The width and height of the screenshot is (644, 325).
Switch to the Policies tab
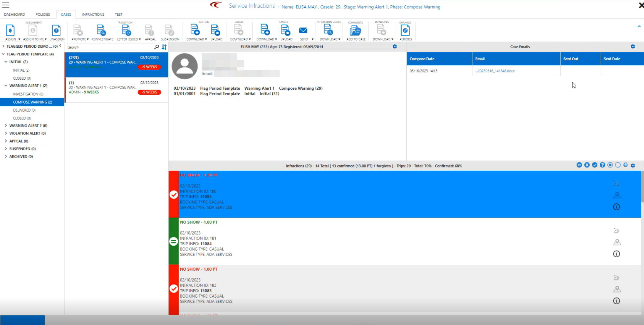(x=43, y=14)
